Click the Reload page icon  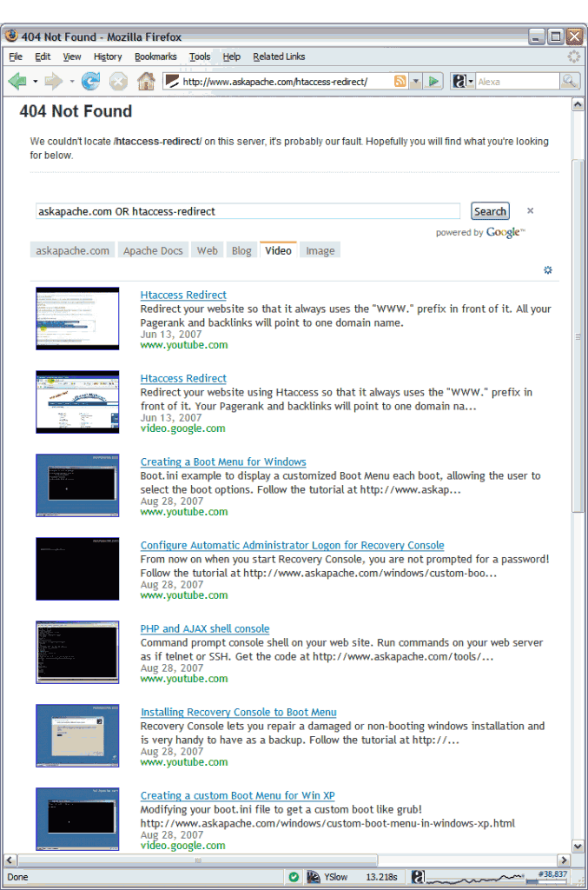tap(90, 82)
